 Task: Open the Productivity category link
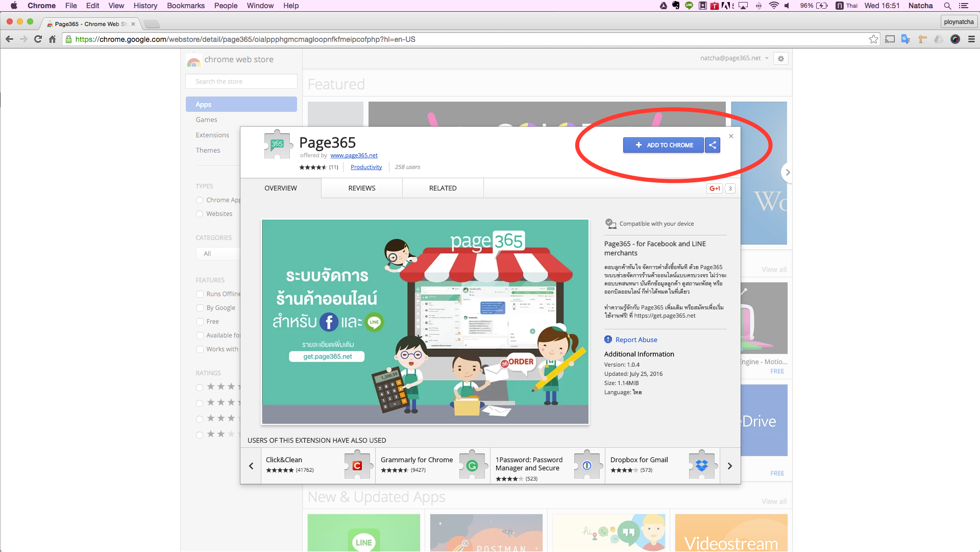point(366,167)
